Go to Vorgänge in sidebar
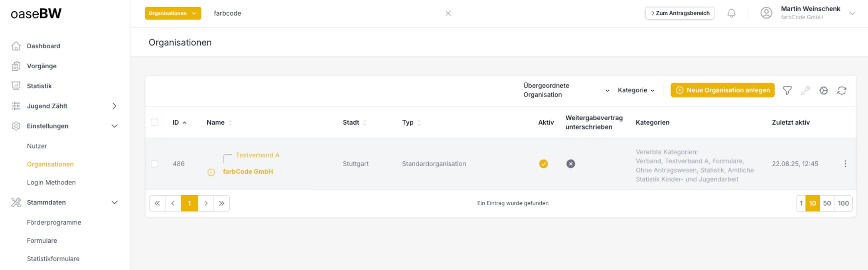The height and width of the screenshot is (270, 868). [41, 66]
